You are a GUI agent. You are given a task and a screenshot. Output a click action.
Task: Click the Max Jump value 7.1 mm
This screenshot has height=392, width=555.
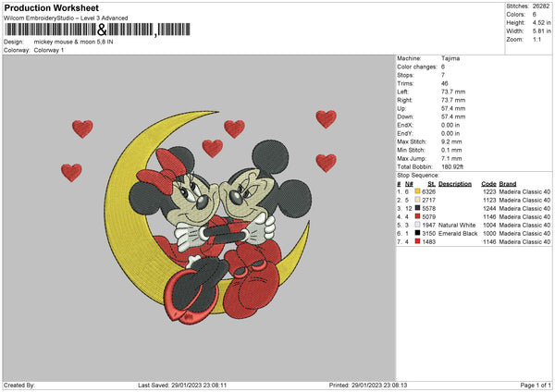[451, 158]
